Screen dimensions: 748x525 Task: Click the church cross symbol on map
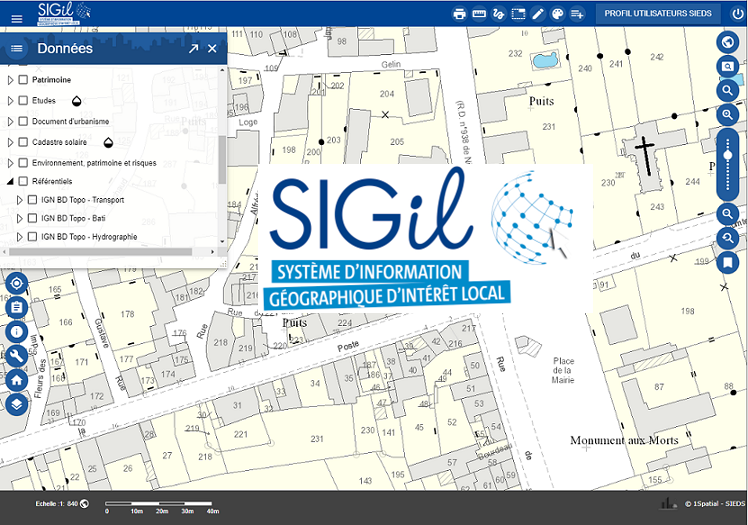click(645, 155)
